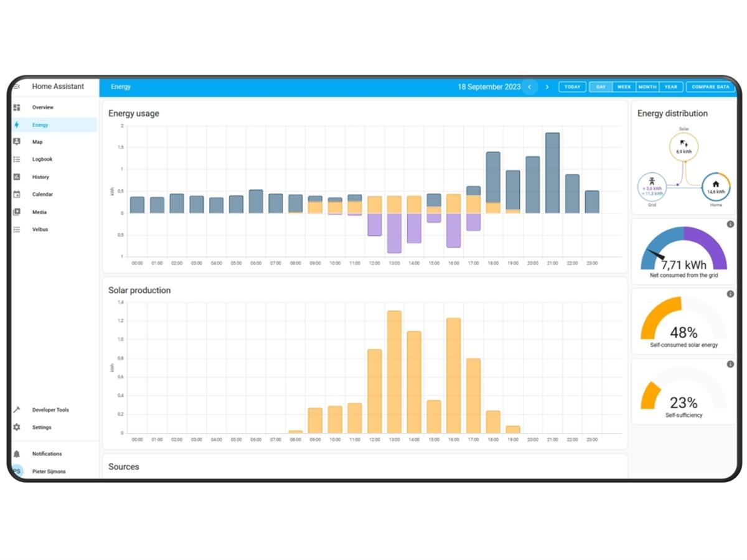Click the Compare Data button
Viewport: 747px width, 560px height.
pos(710,87)
